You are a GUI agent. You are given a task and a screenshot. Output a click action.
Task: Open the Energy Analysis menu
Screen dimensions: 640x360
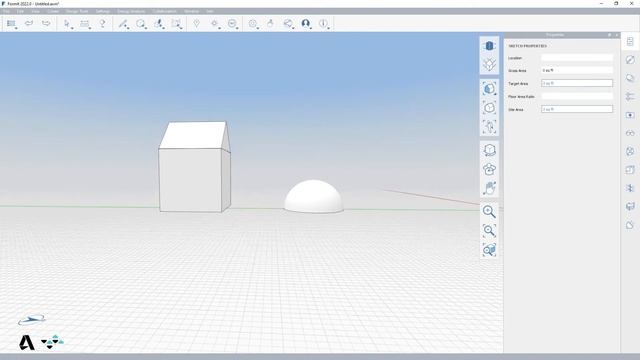pos(131,11)
